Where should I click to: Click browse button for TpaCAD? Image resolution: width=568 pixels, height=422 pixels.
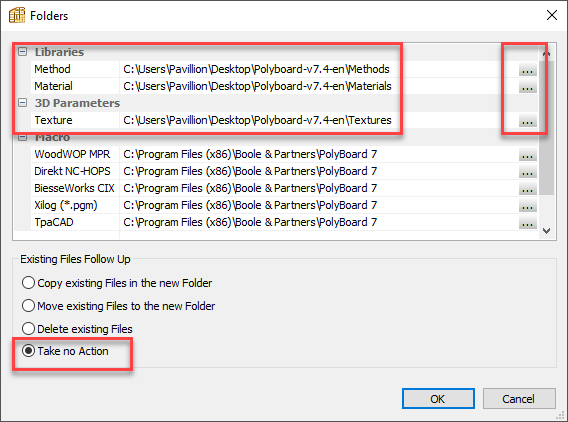pyautogui.click(x=527, y=222)
